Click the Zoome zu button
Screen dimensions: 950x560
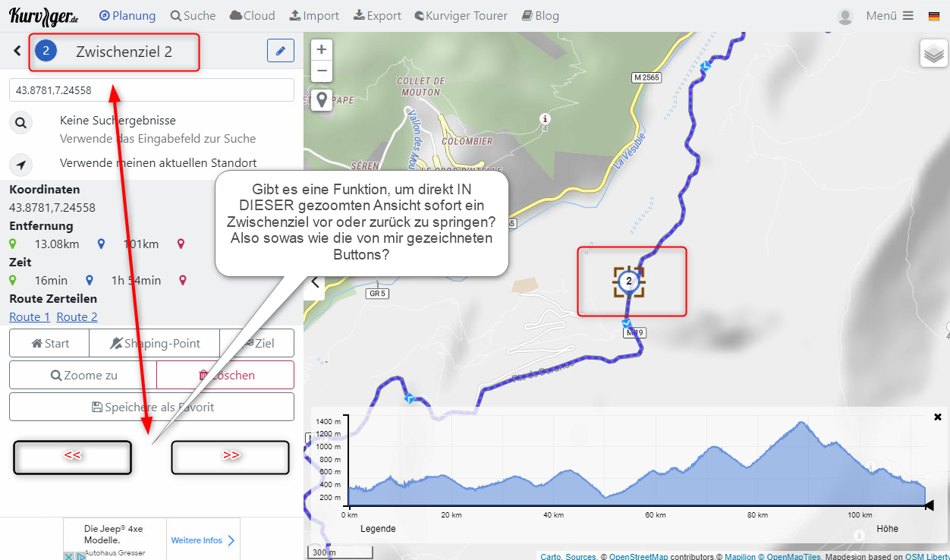tap(83, 375)
